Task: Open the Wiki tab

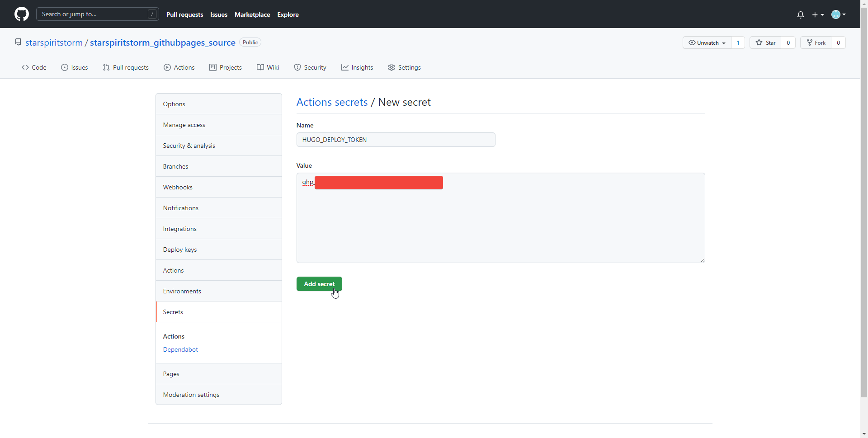Action: click(268, 67)
